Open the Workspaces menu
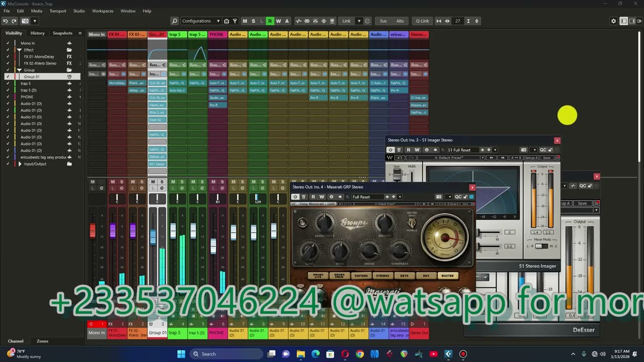The image size is (644, 362). click(x=103, y=11)
